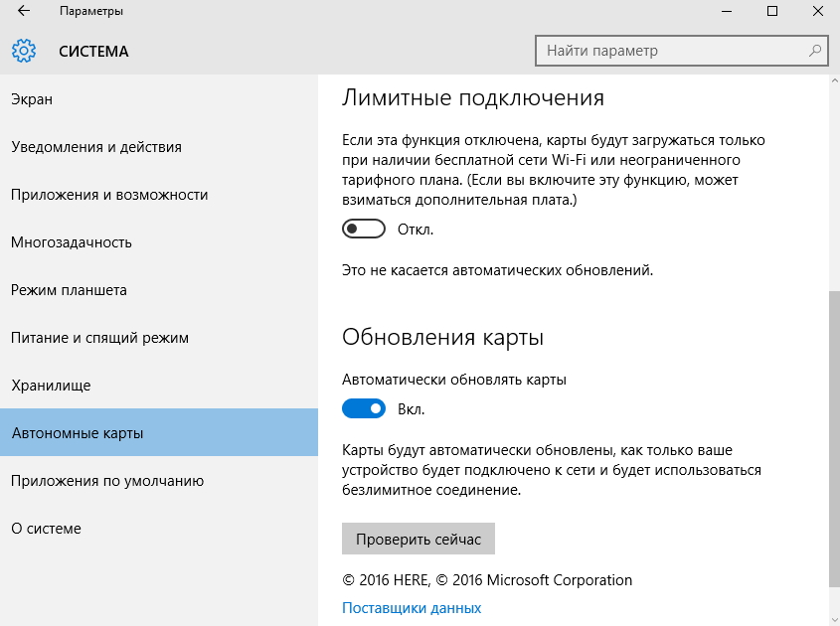Select Уведомления и действия in sidebar

click(96, 147)
